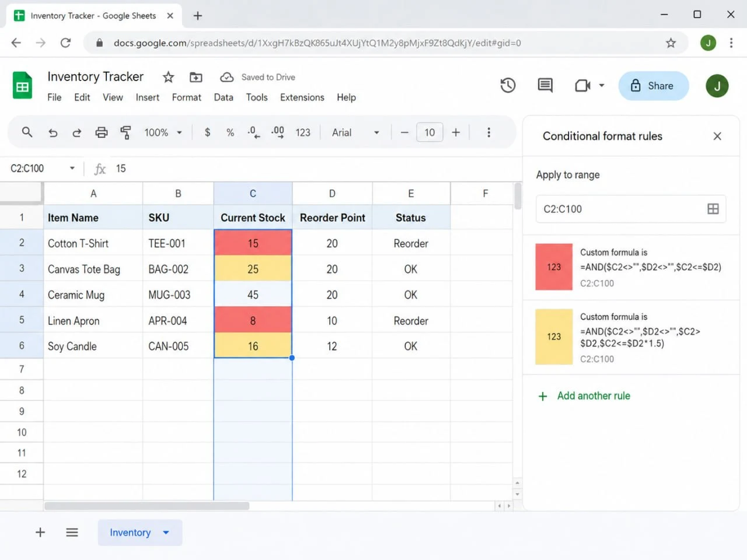Open Chrome three-dot menu
This screenshot has height=560, width=747.
pos(731,43)
